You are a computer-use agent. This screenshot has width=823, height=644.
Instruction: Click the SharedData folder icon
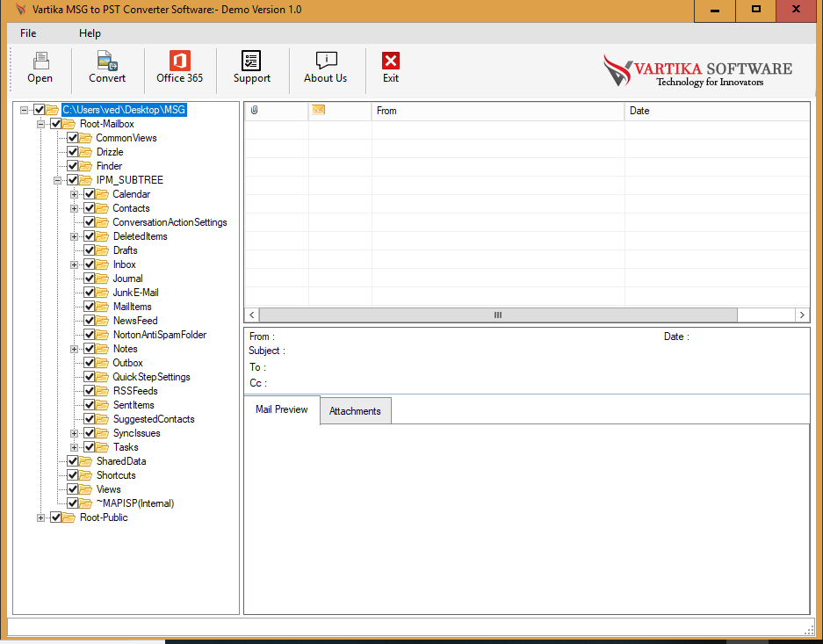(85, 461)
